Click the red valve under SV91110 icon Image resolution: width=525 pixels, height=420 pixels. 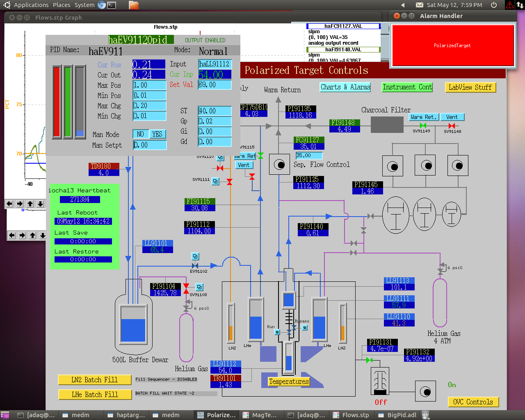[220, 168]
